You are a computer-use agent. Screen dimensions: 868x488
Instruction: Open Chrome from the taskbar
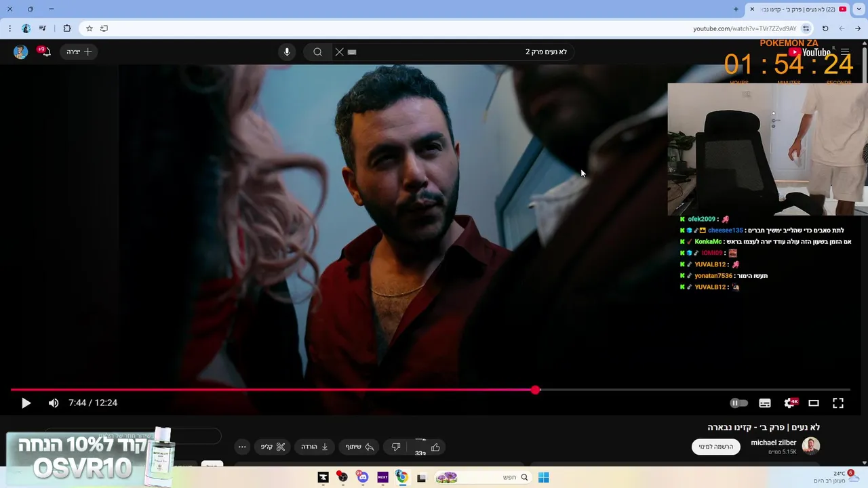(401, 477)
